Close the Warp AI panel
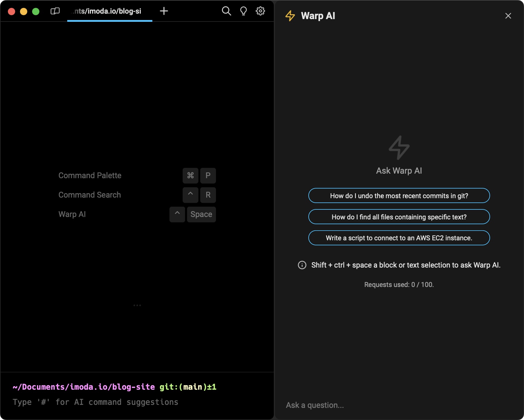The width and height of the screenshot is (524, 420). click(x=508, y=16)
